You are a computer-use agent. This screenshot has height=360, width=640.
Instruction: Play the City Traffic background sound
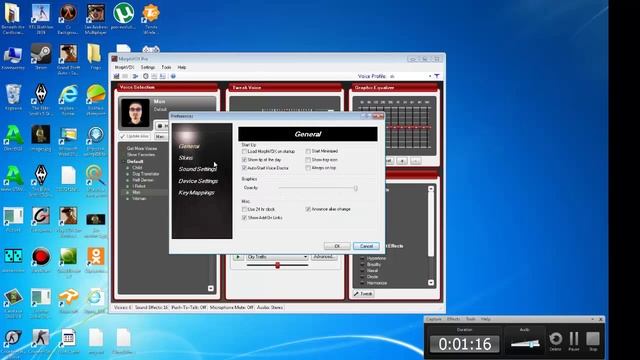(238, 257)
